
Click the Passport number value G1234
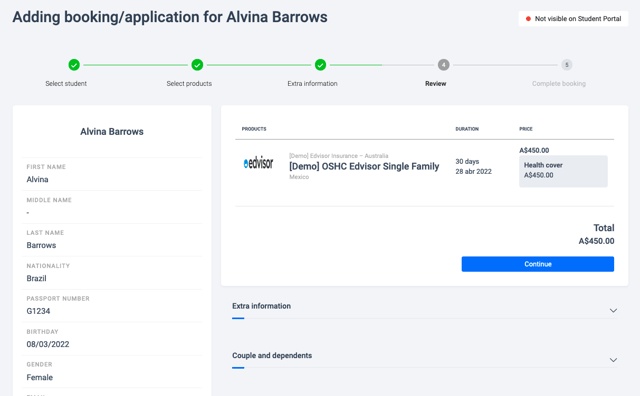pyautogui.click(x=38, y=311)
